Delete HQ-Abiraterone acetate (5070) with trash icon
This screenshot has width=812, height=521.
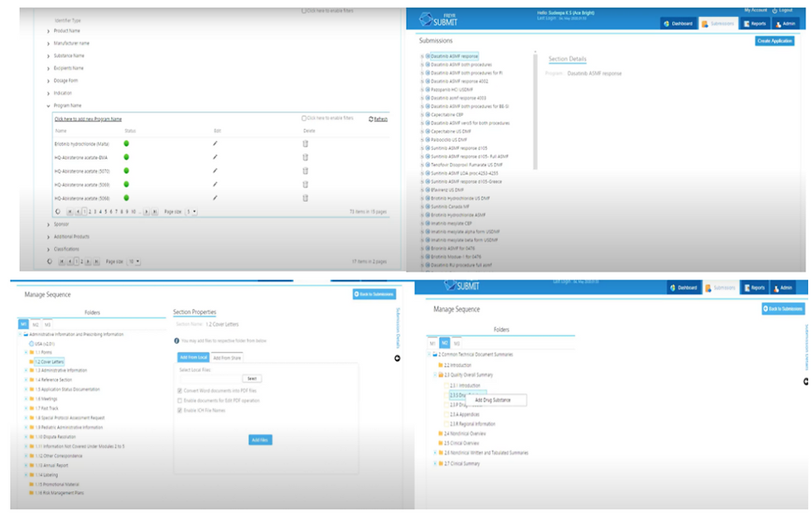[306, 171]
